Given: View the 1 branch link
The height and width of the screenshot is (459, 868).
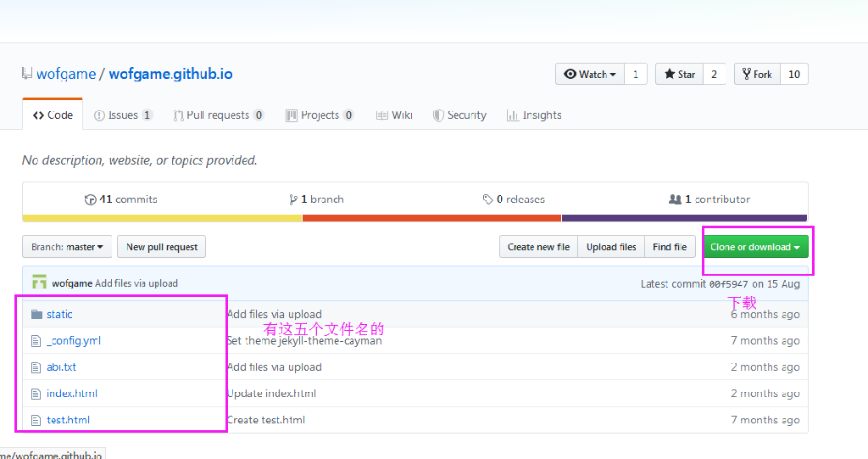Looking at the screenshot, I should tap(316, 199).
